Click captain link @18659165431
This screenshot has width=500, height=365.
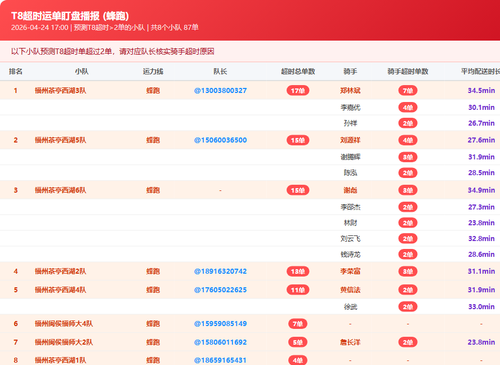[220, 360]
